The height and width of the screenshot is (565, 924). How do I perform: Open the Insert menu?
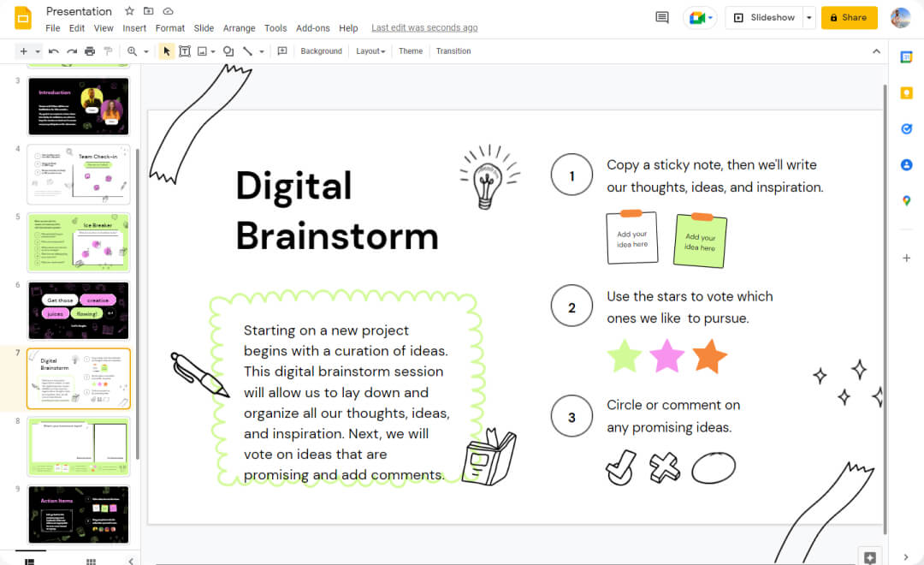pos(134,28)
